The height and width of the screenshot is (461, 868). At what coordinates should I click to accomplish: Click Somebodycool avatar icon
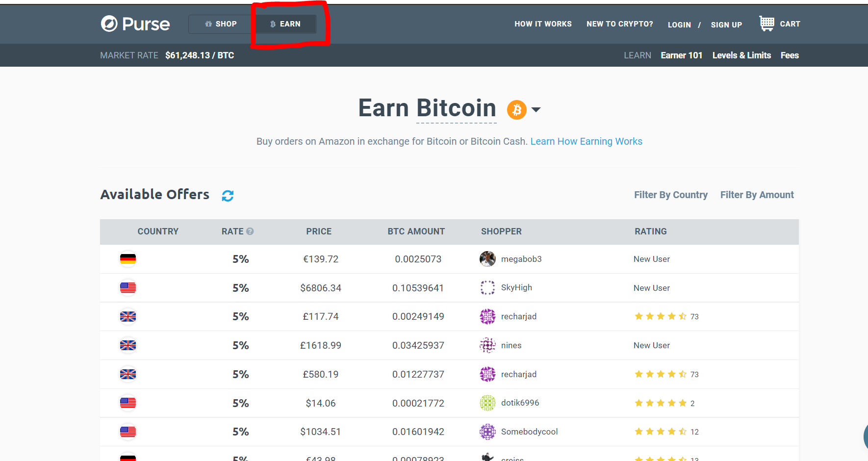(x=487, y=432)
